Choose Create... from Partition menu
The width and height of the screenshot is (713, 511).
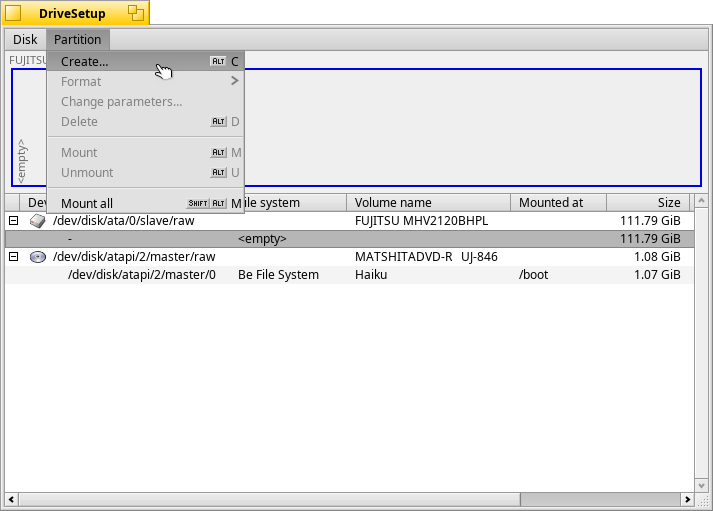point(85,61)
